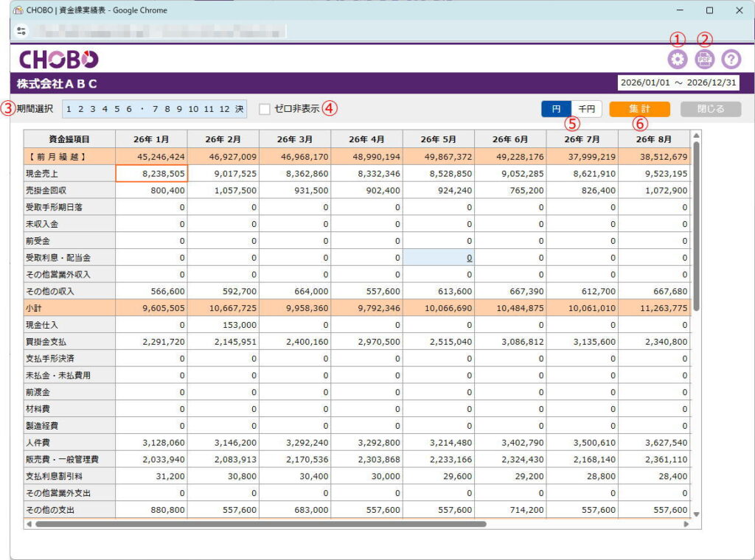Select the 現金売上 cell for 26年 1月

tap(151, 173)
